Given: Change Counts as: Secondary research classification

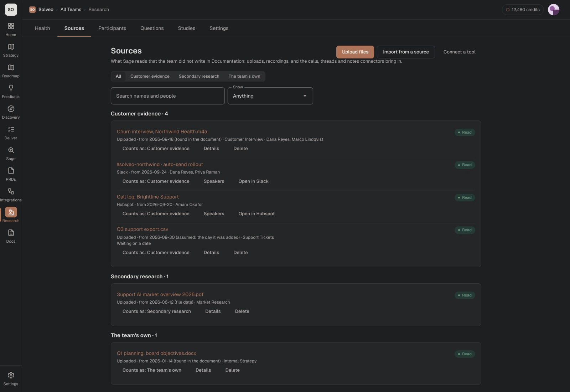Looking at the screenshot, I should pos(156,311).
